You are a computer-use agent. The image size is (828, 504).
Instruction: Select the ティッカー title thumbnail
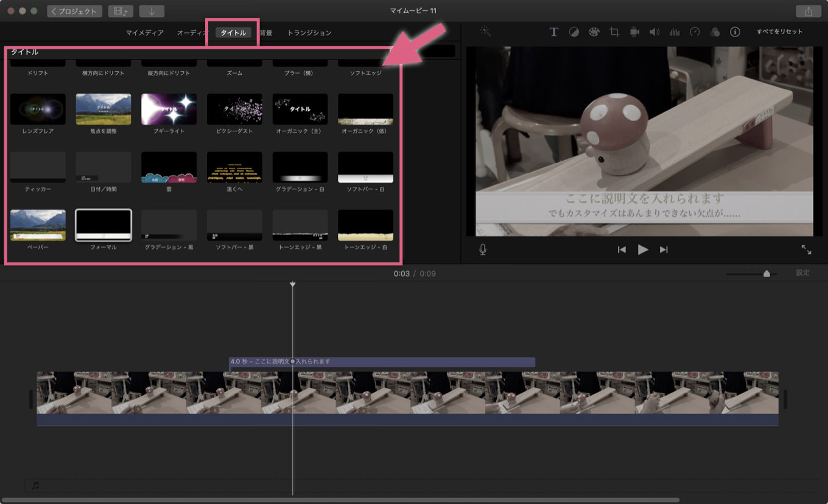38,167
